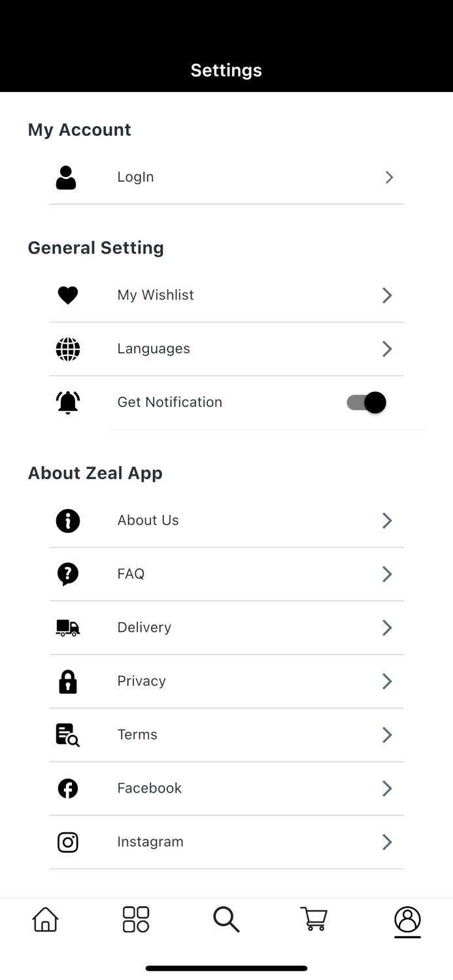This screenshot has height=980, width=453.
Task: Open the Delivery information page
Action: pos(226,627)
